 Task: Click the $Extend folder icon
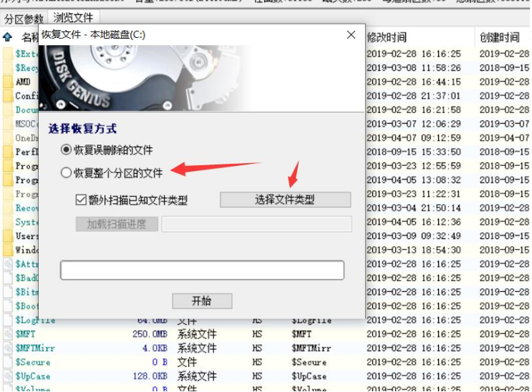(x=8, y=54)
